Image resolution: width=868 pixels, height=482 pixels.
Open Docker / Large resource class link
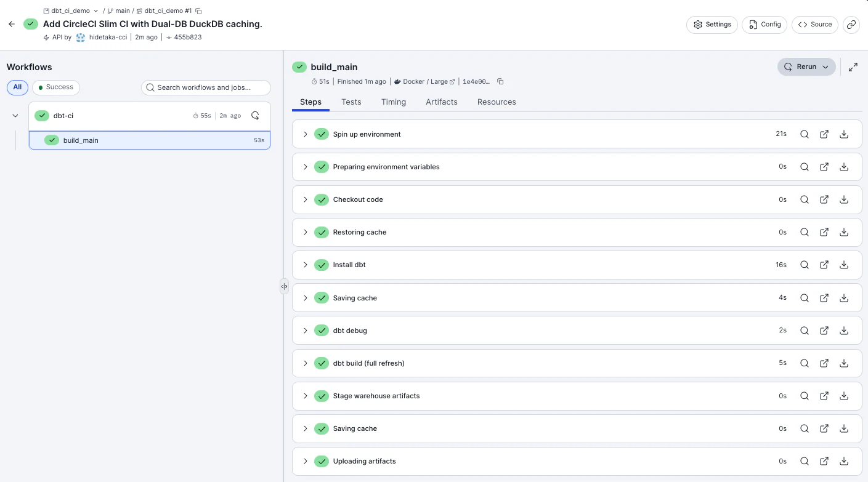click(x=424, y=81)
